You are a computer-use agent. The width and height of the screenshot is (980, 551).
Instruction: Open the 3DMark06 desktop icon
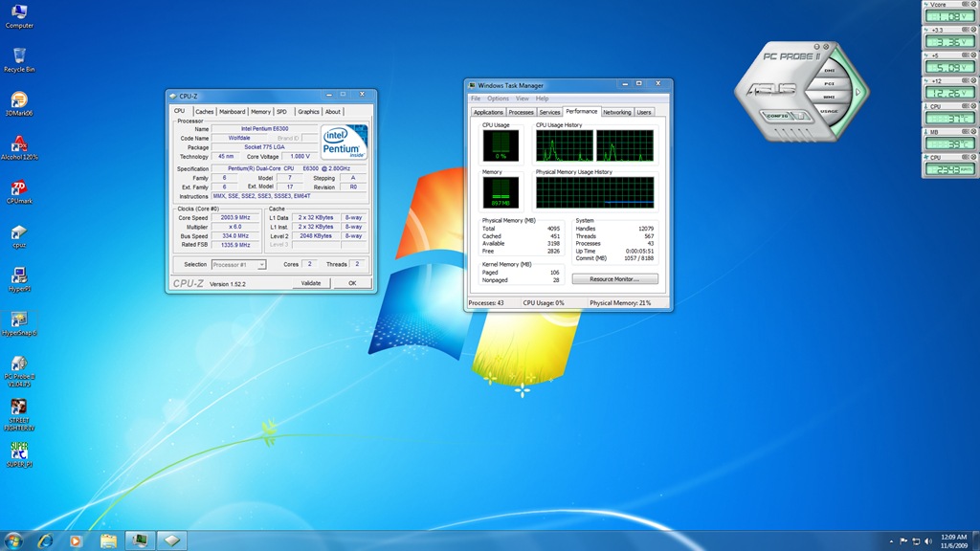pos(18,101)
